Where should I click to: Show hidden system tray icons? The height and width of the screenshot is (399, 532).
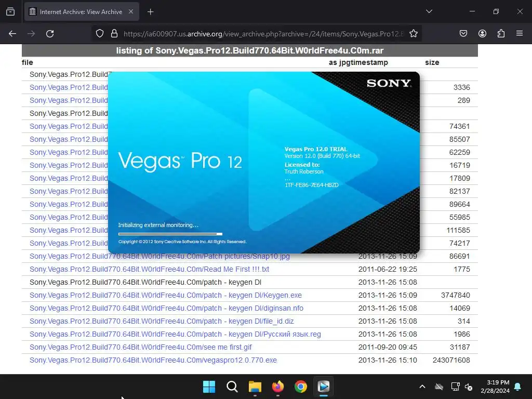click(x=422, y=387)
